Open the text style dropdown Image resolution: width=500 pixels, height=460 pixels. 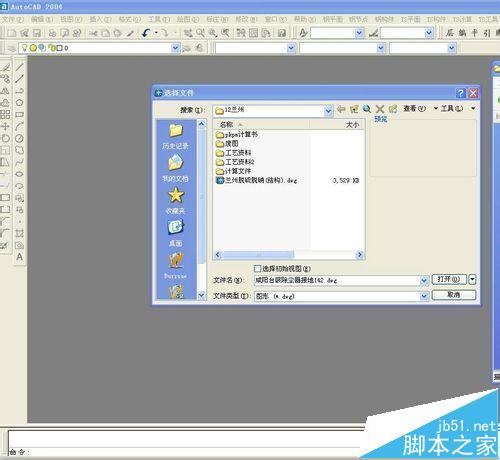click(x=359, y=33)
